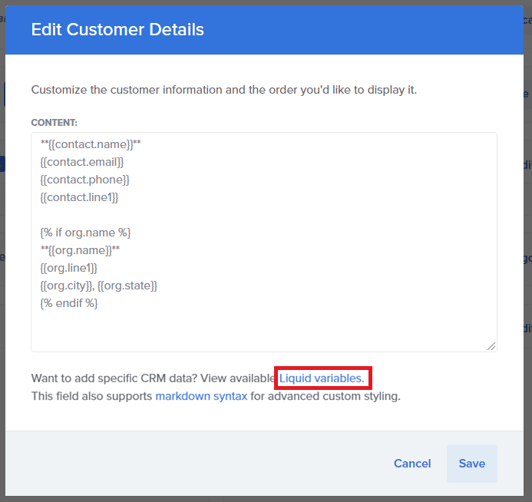
Task: Click the resize handle of the Content textarea
Action: [x=491, y=346]
